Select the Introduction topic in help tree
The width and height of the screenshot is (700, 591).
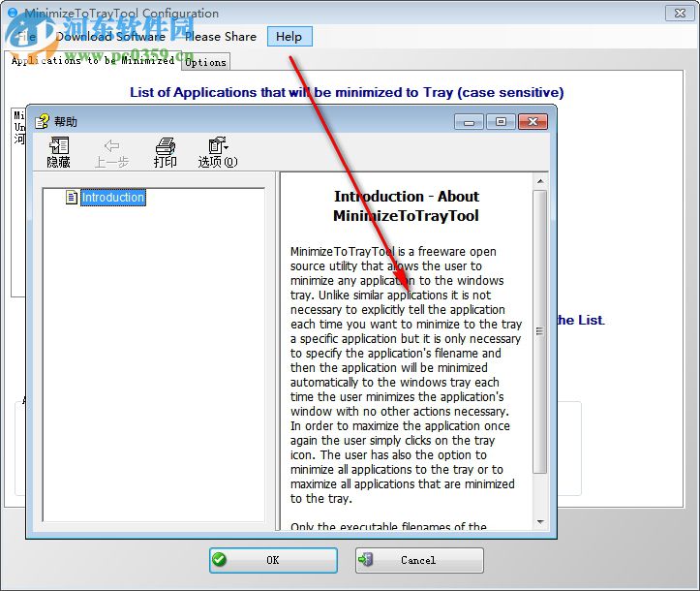(x=113, y=198)
